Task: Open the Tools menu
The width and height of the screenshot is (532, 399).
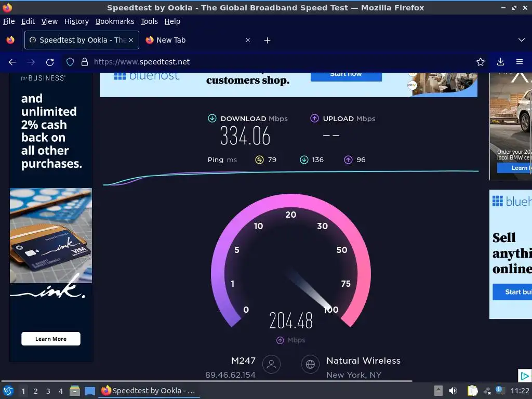Action: point(149,21)
